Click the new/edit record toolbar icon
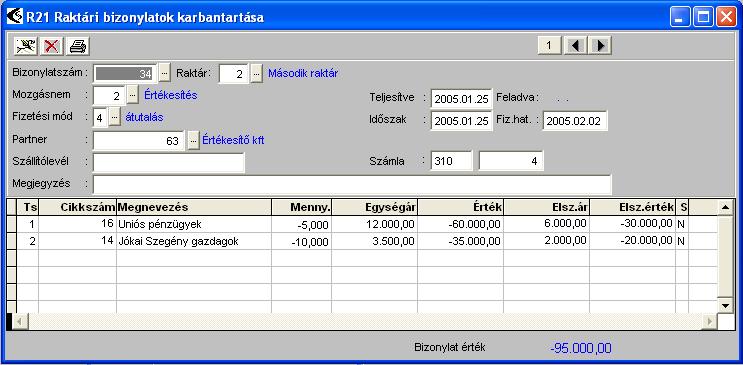The height and width of the screenshot is (365, 743). (25, 46)
